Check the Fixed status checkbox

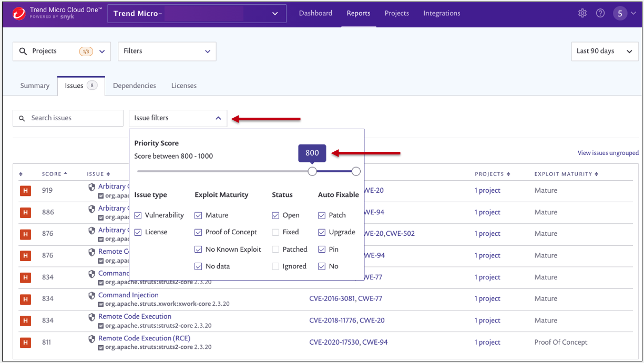275,232
